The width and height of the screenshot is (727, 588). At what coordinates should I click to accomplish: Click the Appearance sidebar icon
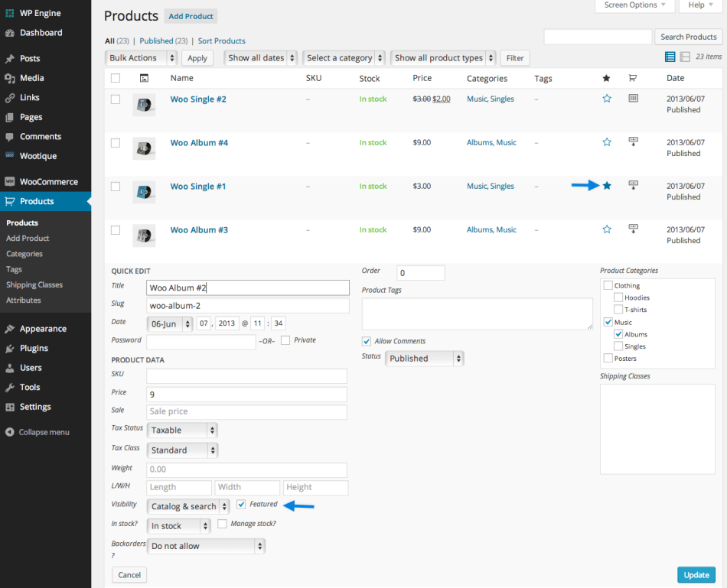(x=11, y=328)
